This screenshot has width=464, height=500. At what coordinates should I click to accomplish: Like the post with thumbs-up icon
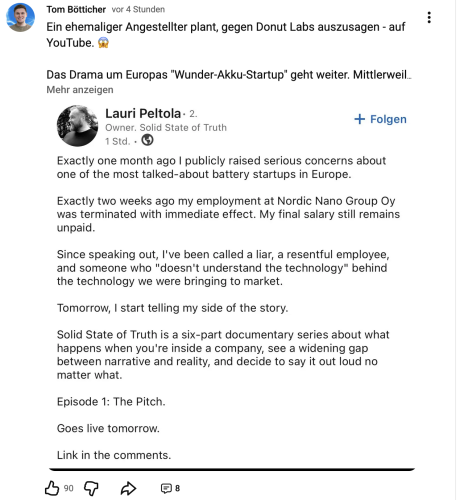point(52,488)
